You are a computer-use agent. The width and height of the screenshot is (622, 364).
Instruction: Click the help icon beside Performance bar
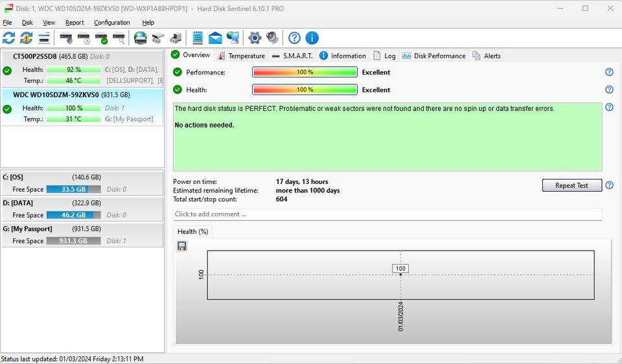pyautogui.click(x=609, y=72)
